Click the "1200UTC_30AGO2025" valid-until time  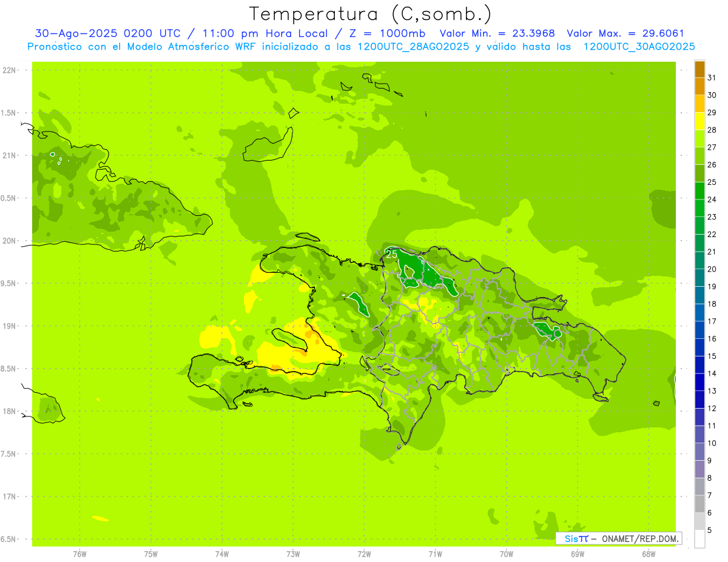639,47
